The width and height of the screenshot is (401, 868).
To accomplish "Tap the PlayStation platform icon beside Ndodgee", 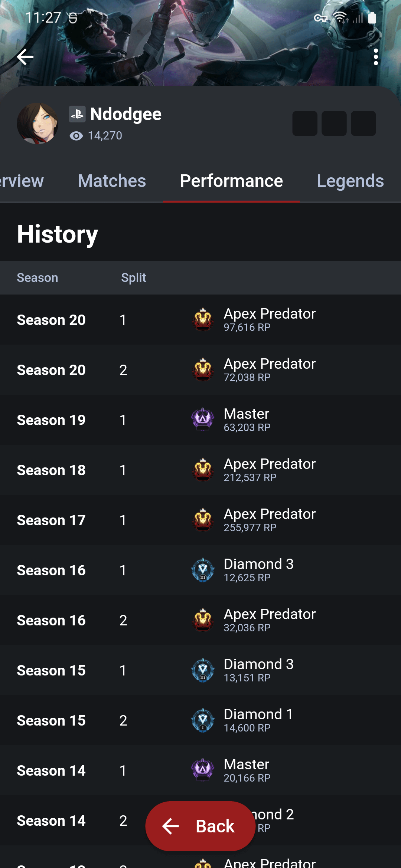I will pos(77,114).
